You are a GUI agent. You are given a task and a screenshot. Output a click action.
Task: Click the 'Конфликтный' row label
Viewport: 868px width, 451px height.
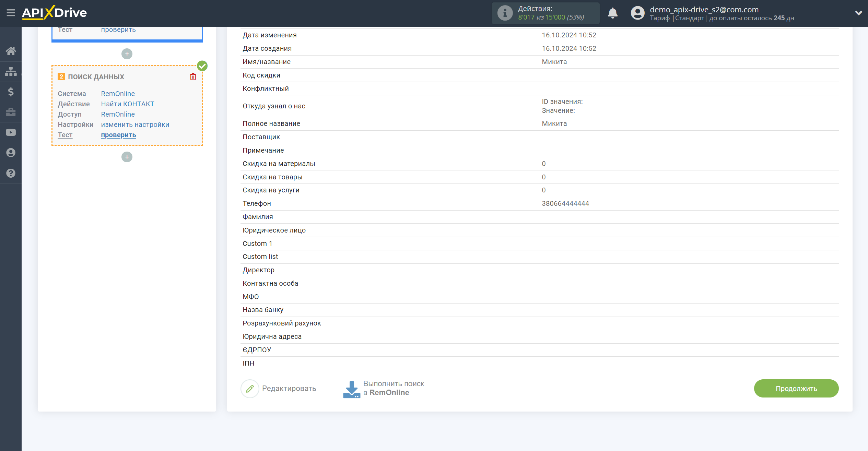tap(266, 88)
